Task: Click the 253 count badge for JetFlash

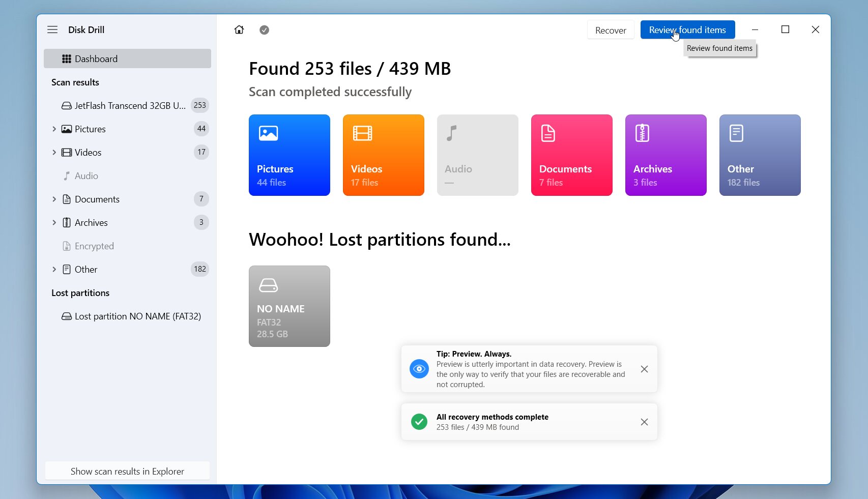Action: click(x=200, y=105)
